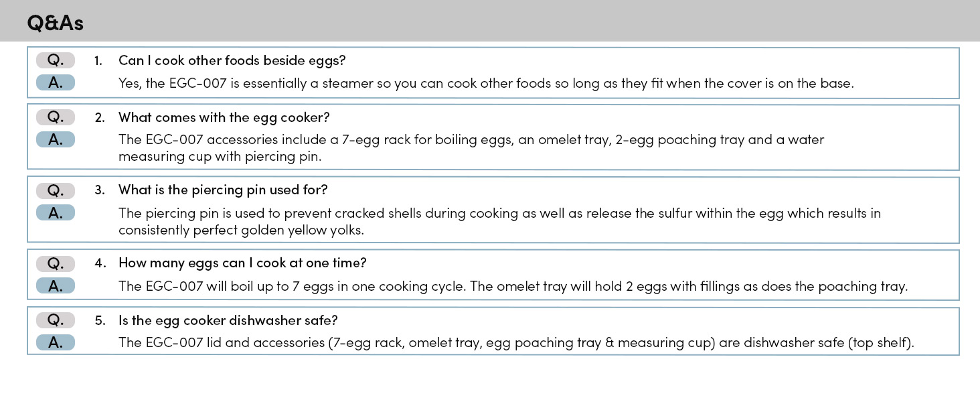Screen dimensions: 980x402
Task: Click the Q. badge for question 3
Action: [x=56, y=190]
